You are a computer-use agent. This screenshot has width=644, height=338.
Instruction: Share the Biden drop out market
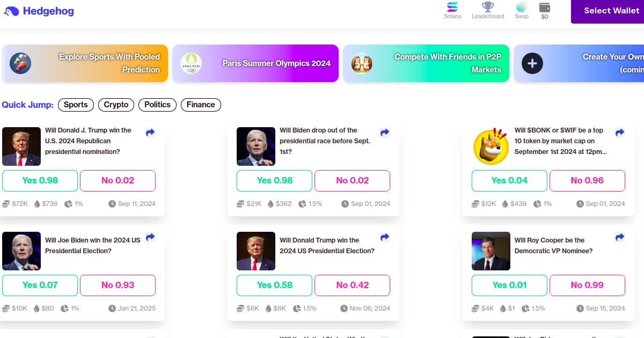click(x=385, y=133)
